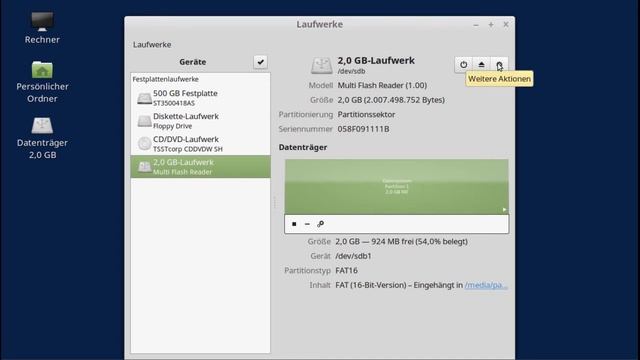
Task: Click the Festplattenlaufwerke list heading
Action: pyautogui.click(x=165, y=79)
